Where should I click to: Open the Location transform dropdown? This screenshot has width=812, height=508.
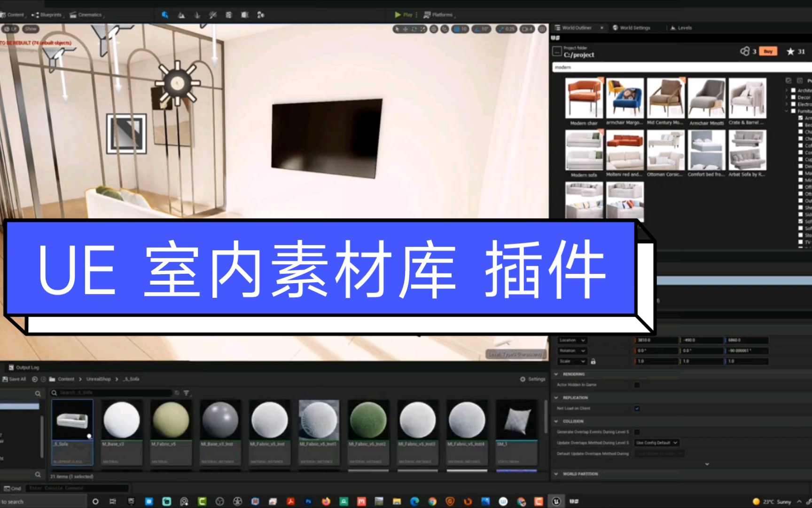click(x=572, y=340)
